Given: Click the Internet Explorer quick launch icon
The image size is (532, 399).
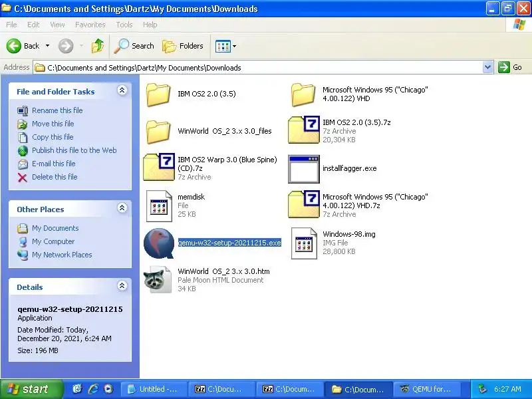Looking at the screenshot, I should [93, 389].
